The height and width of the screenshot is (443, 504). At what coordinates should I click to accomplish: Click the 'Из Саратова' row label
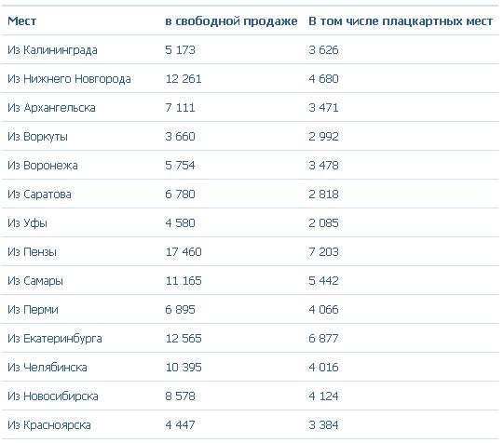point(39,195)
